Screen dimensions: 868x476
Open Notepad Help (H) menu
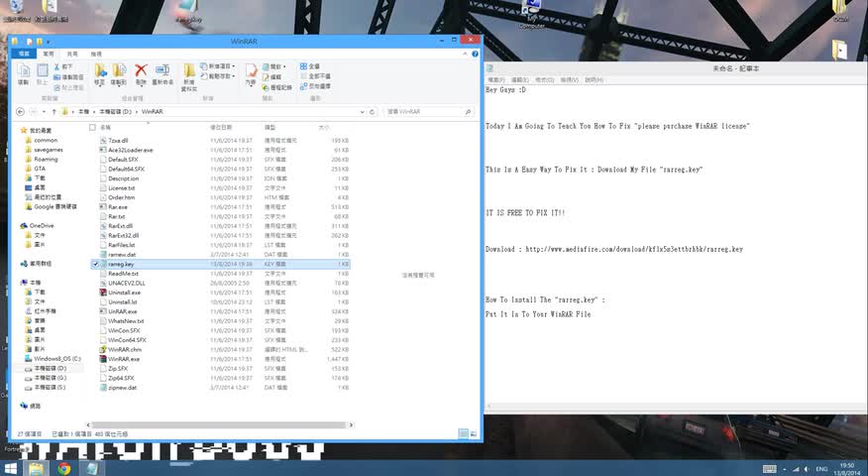(594, 79)
